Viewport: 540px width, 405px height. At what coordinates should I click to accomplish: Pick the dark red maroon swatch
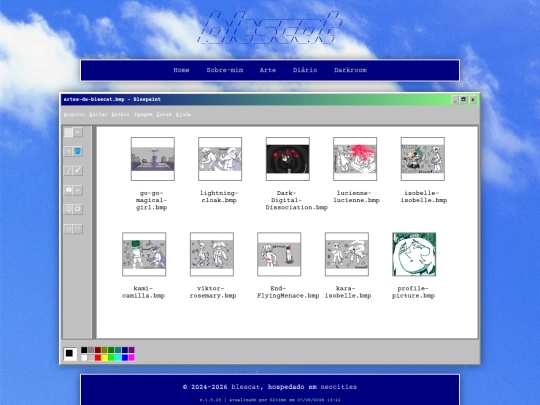coord(98,350)
